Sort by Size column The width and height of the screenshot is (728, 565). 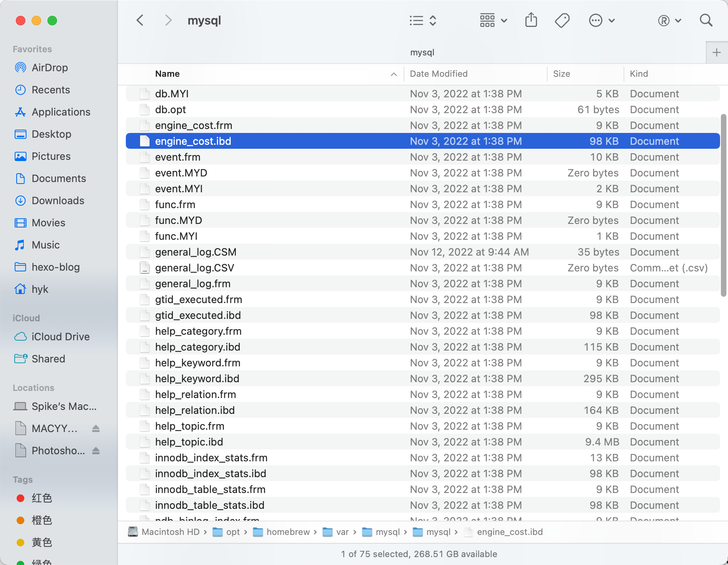click(x=561, y=74)
